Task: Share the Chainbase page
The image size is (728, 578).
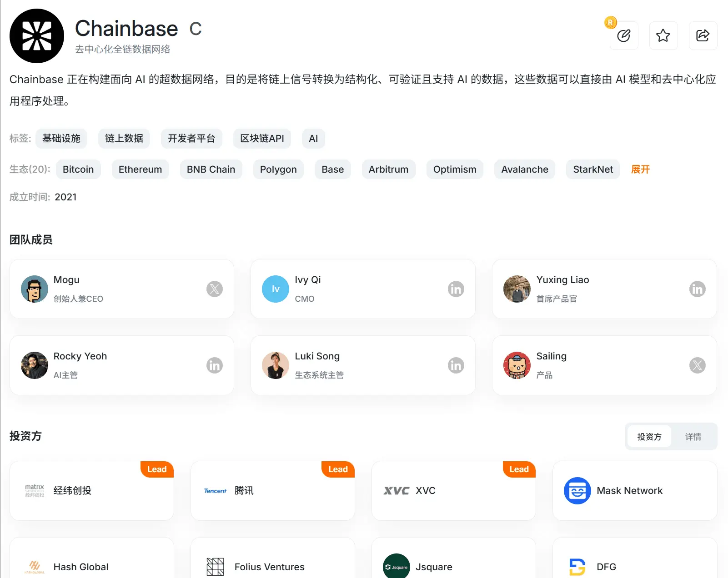Action: click(x=703, y=35)
